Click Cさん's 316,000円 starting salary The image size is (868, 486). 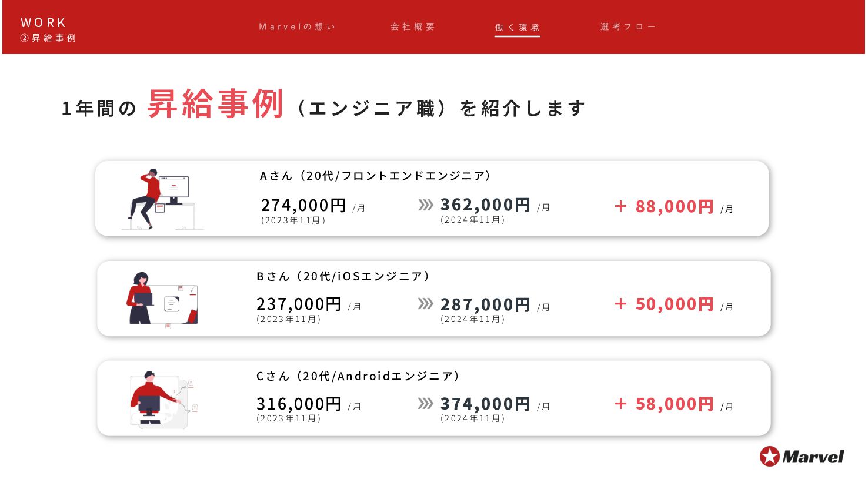[x=299, y=404]
